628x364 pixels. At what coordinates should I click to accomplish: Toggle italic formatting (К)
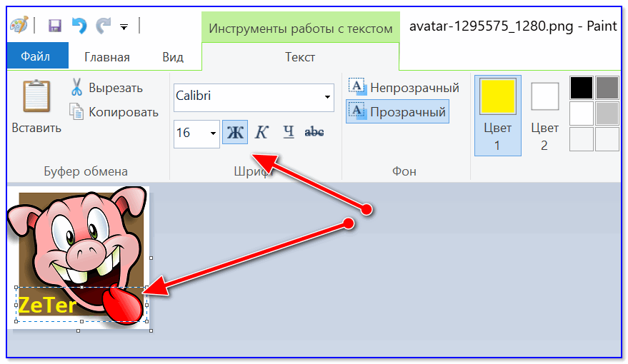pyautogui.click(x=261, y=132)
